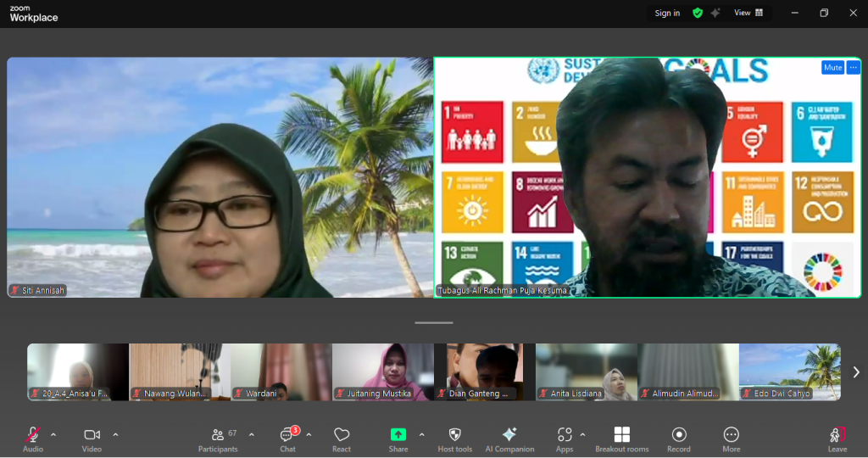
Task: Click the Sign in button
Action: pos(667,13)
